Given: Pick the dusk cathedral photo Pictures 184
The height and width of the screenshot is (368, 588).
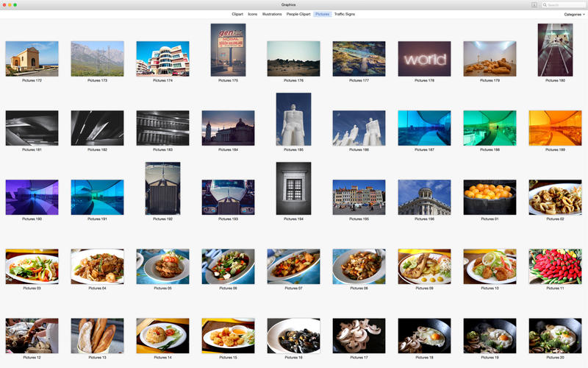Looking at the screenshot, I should coord(228,128).
